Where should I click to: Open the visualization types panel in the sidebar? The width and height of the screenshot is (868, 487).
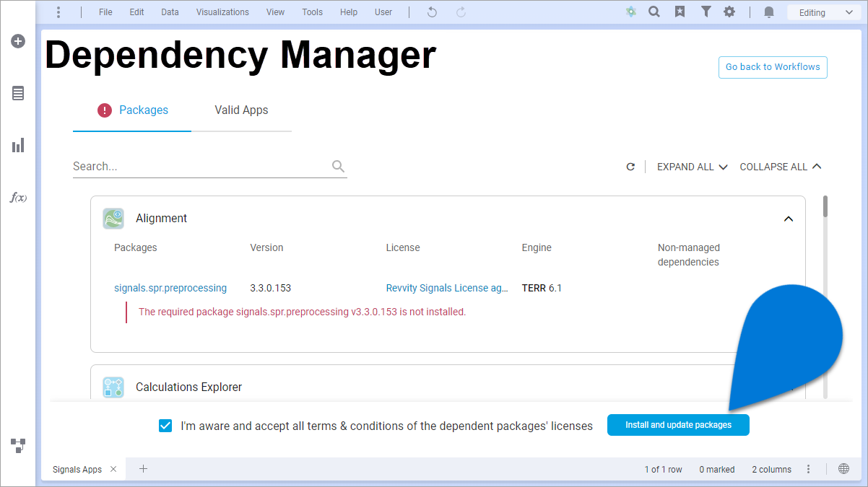[x=18, y=145]
